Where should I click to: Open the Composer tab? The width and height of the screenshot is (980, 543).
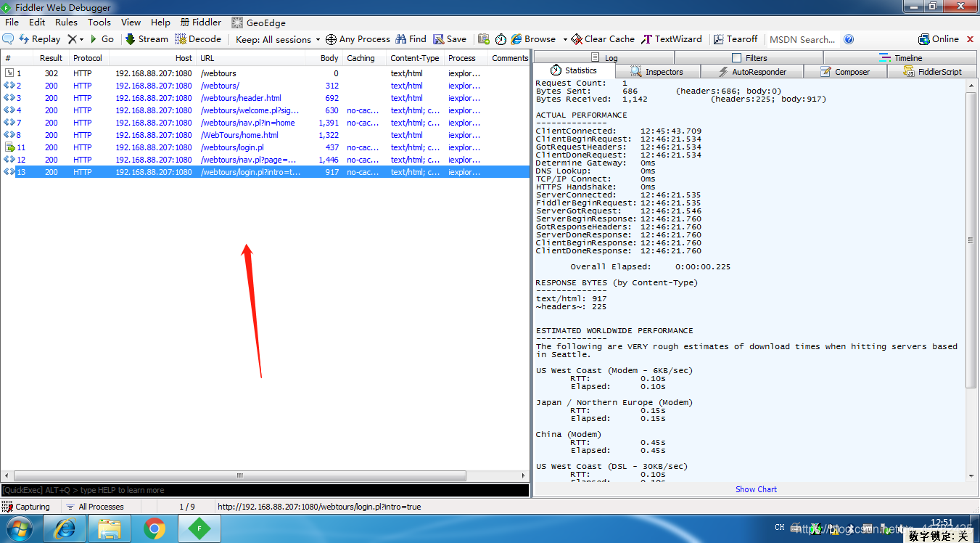[846, 72]
